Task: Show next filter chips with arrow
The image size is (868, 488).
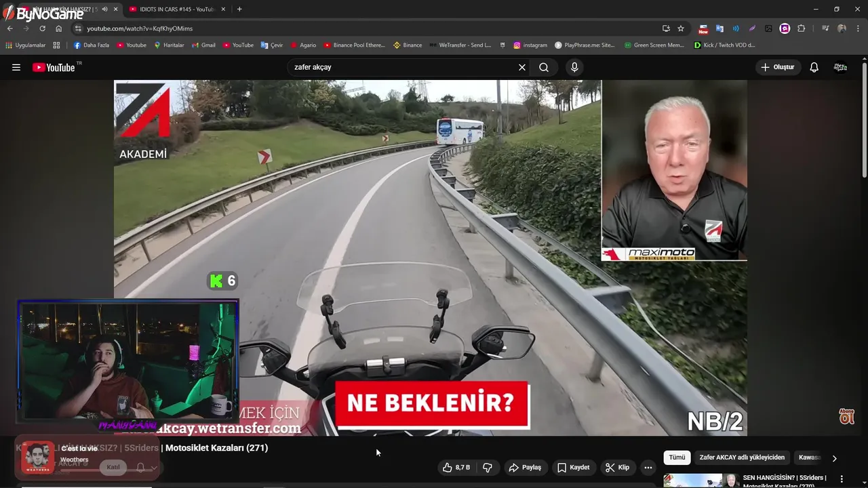Action: (x=834, y=458)
